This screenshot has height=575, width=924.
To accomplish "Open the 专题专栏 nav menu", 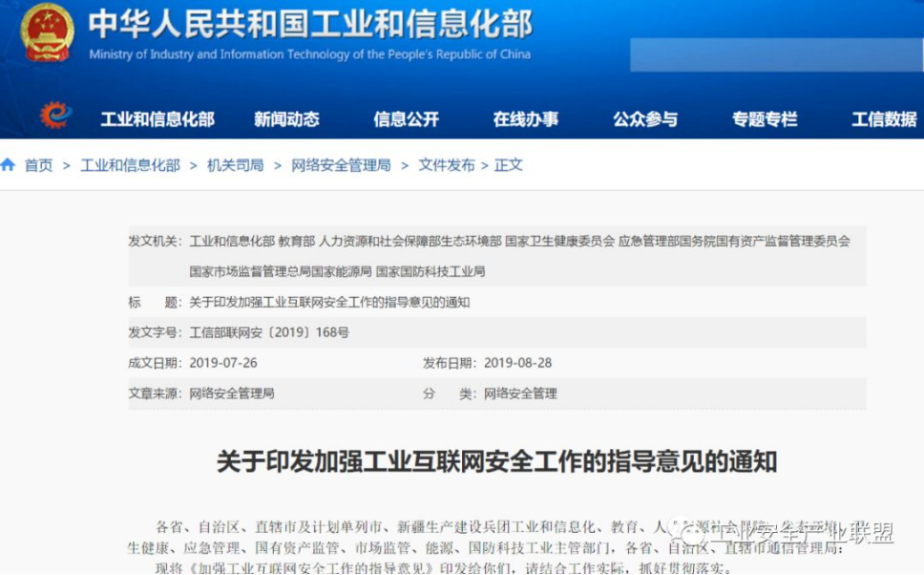I will (765, 119).
